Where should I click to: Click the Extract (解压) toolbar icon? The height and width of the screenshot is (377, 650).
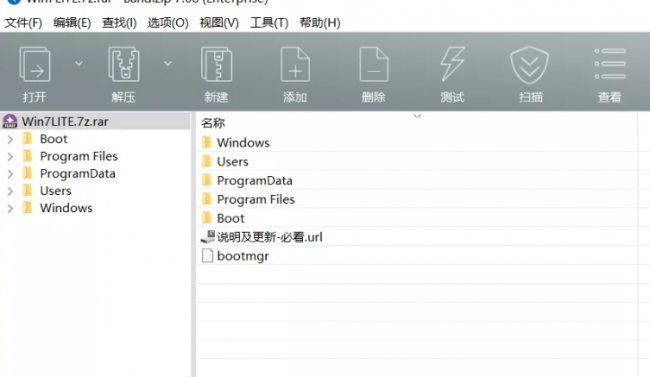[x=124, y=63]
